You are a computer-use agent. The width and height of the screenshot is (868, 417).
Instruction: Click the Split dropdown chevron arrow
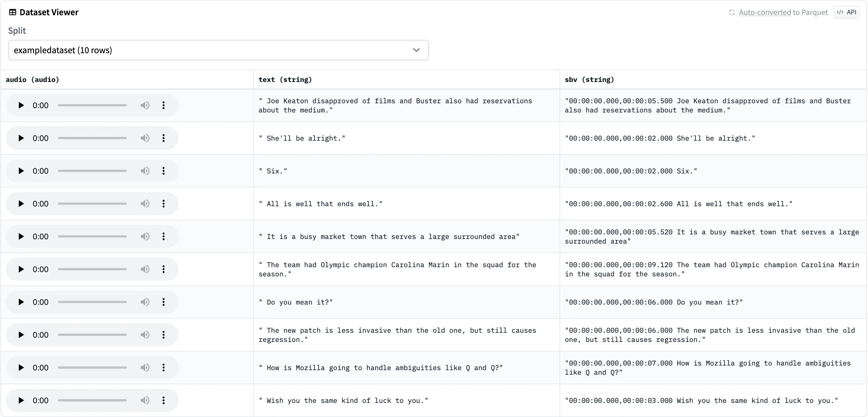[x=416, y=49]
